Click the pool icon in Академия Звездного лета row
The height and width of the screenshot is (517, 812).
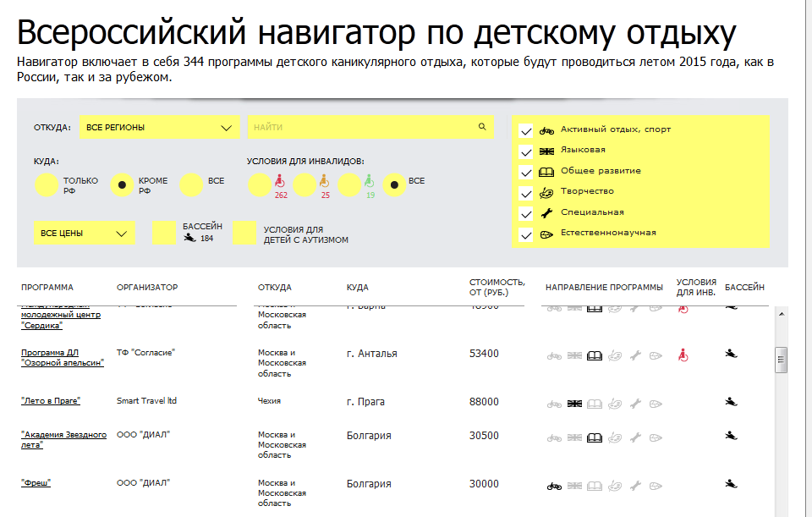731,436
